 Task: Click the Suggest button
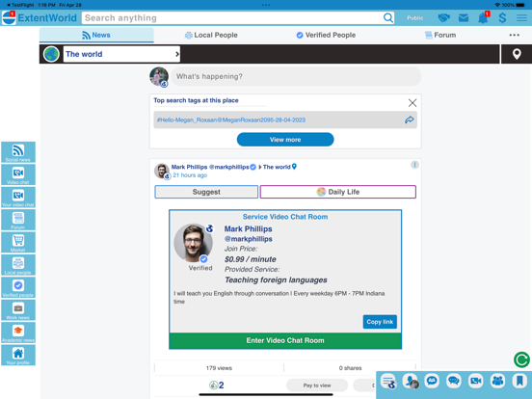tap(206, 192)
